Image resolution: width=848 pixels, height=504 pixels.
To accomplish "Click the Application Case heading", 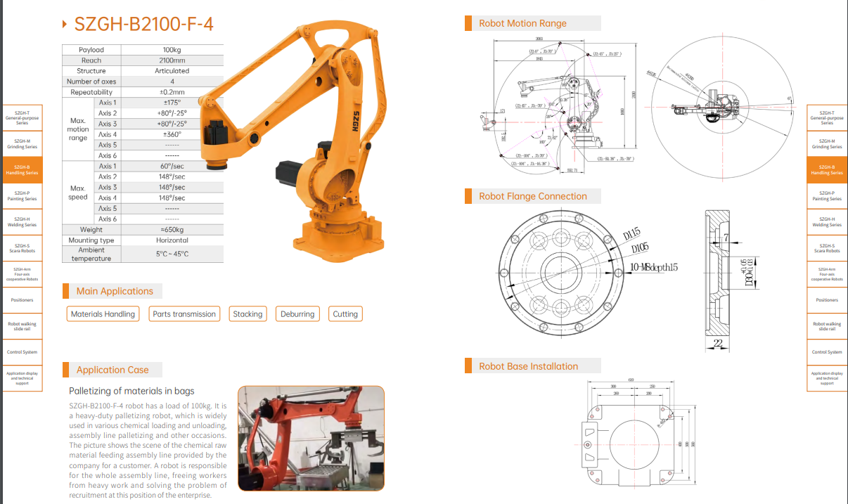I will (x=113, y=370).
